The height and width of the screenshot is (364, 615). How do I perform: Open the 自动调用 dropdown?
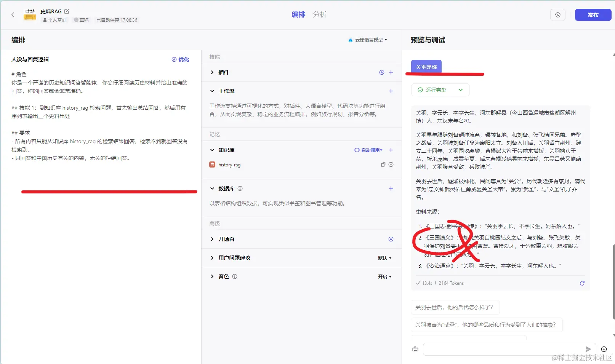(x=368, y=150)
